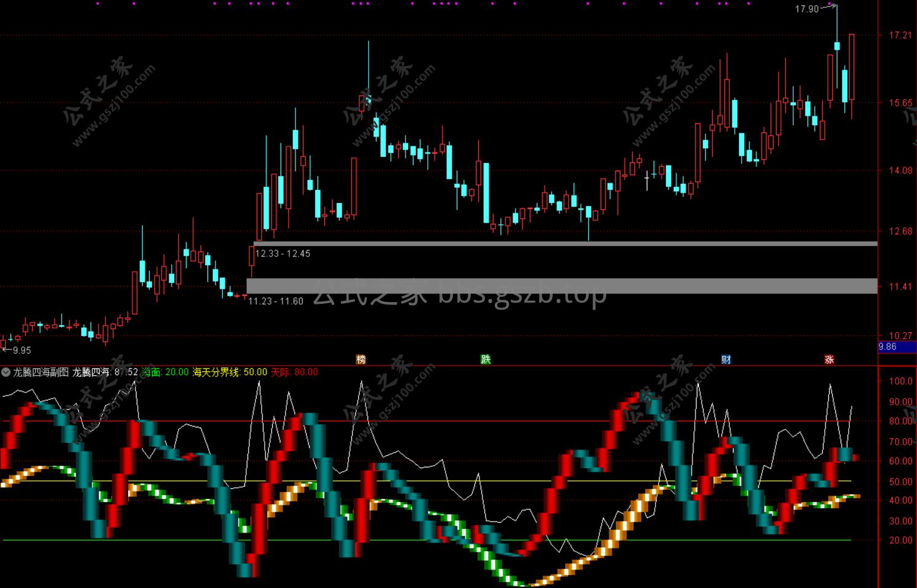Click the green 跌 event marker icon
The image size is (917, 588).
pos(486,359)
